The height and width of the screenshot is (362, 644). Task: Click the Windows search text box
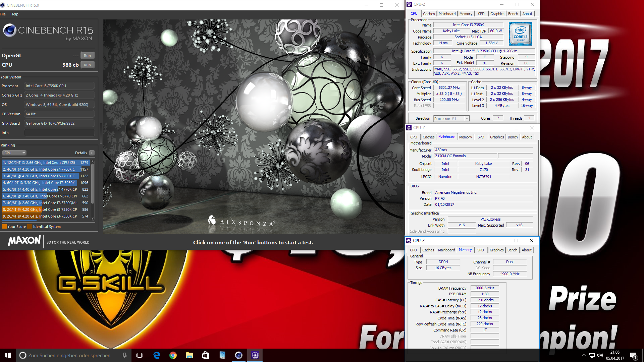tap(69, 355)
